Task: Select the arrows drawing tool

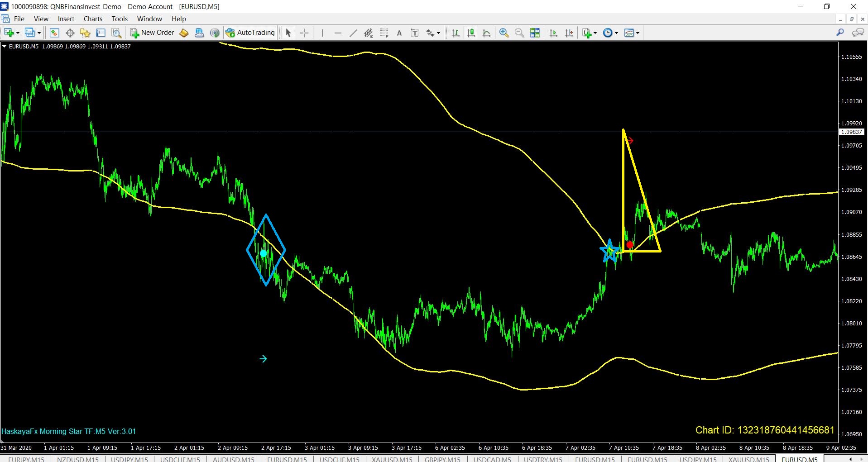Action: [430, 33]
